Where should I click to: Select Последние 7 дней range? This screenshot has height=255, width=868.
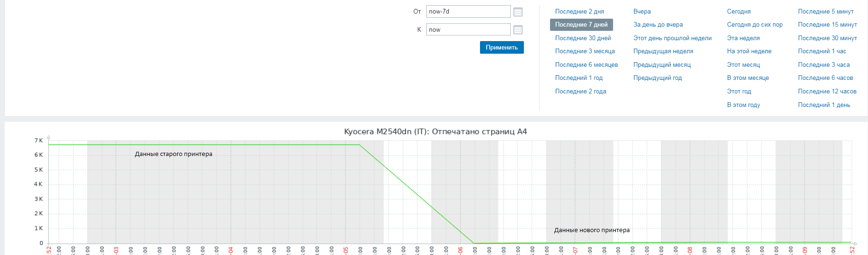pos(581,25)
